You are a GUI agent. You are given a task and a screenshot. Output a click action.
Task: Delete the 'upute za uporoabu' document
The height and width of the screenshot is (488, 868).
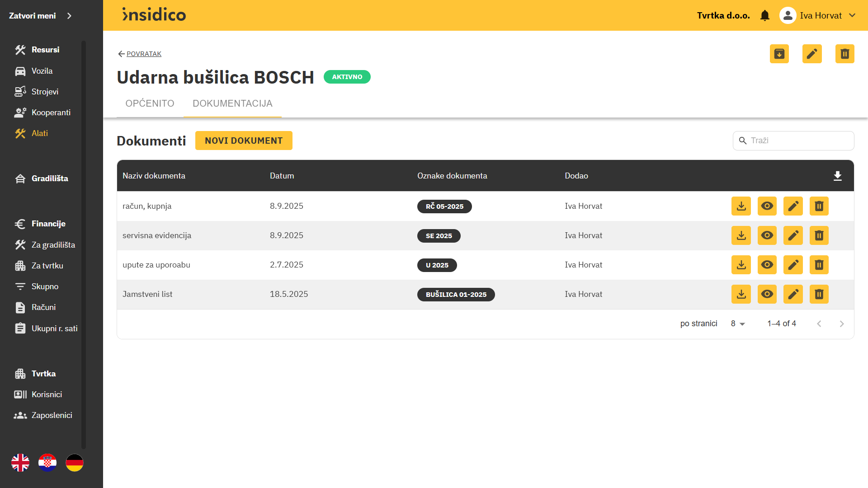(x=819, y=265)
